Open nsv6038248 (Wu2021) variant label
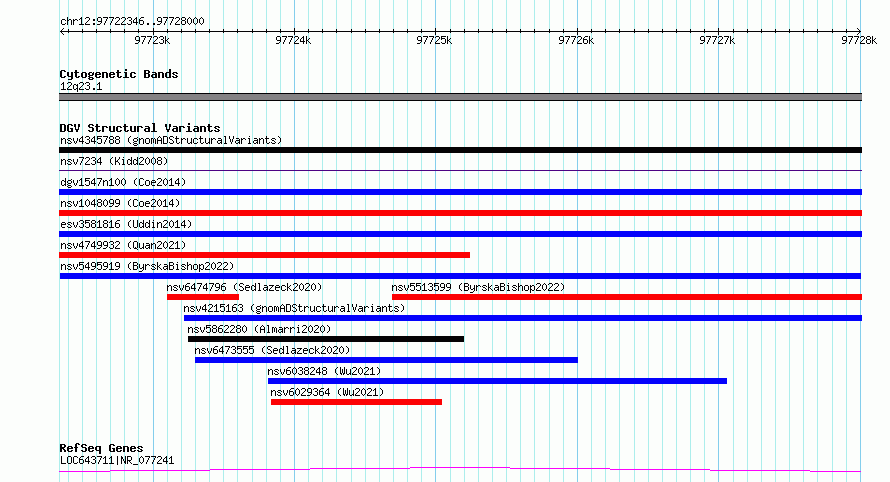890x482 pixels. [x=324, y=371]
